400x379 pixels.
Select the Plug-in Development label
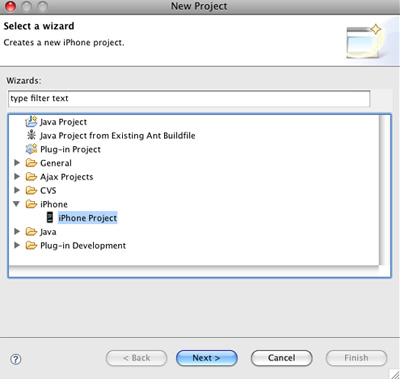pyautogui.click(x=83, y=246)
